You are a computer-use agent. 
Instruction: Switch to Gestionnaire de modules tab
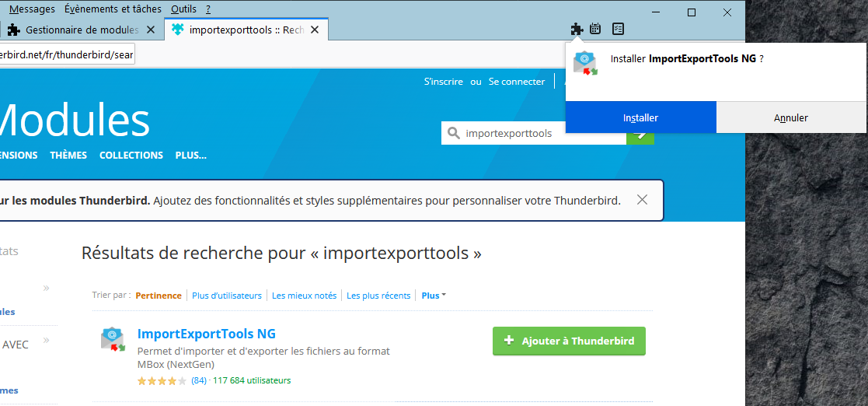click(x=82, y=30)
